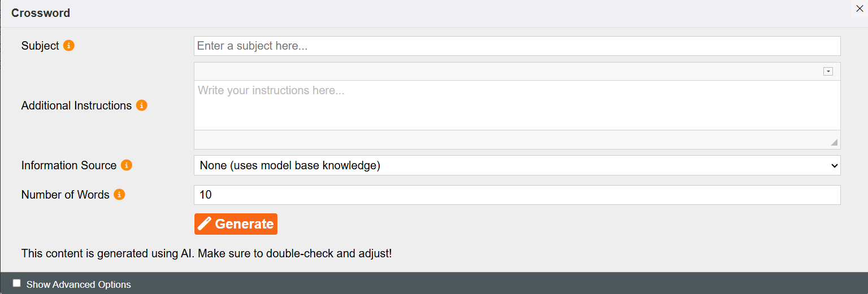This screenshot has width=868, height=294.
Task: Click into the instructions text area
Action: pyautogui.click(x=517, y=106)
